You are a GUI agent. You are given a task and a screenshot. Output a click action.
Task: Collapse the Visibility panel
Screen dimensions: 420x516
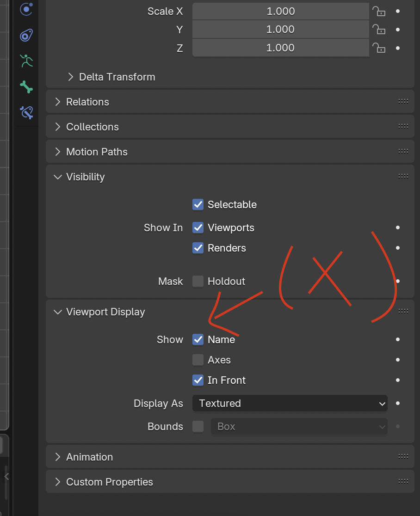58,177
